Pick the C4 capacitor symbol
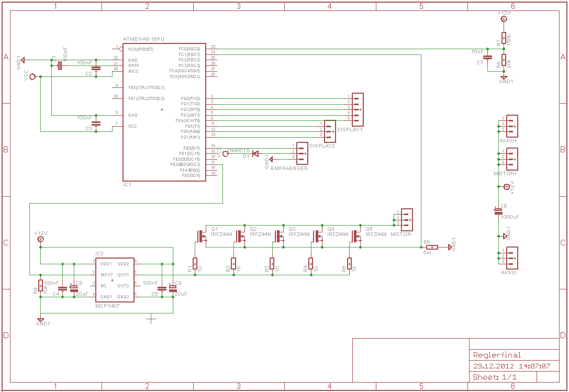 63,289
